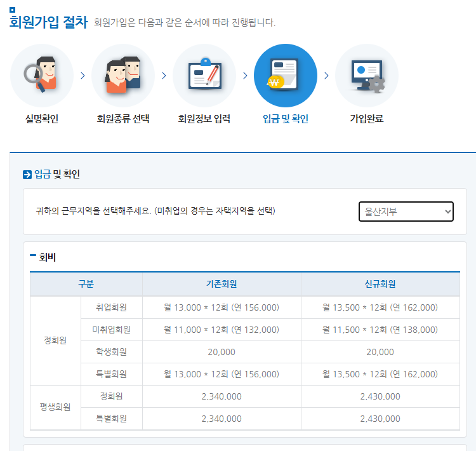Select the highlighted 입금 및 확인 step label
Viewport: 476px width, 451px height.
pyautogui.click(x=286, y=119)
